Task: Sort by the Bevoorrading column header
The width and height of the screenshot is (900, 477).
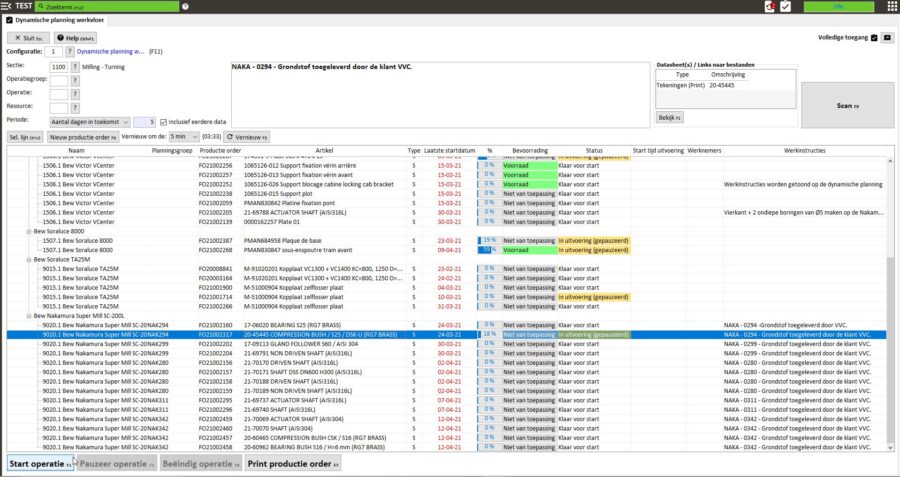Action: pos(530,150)
